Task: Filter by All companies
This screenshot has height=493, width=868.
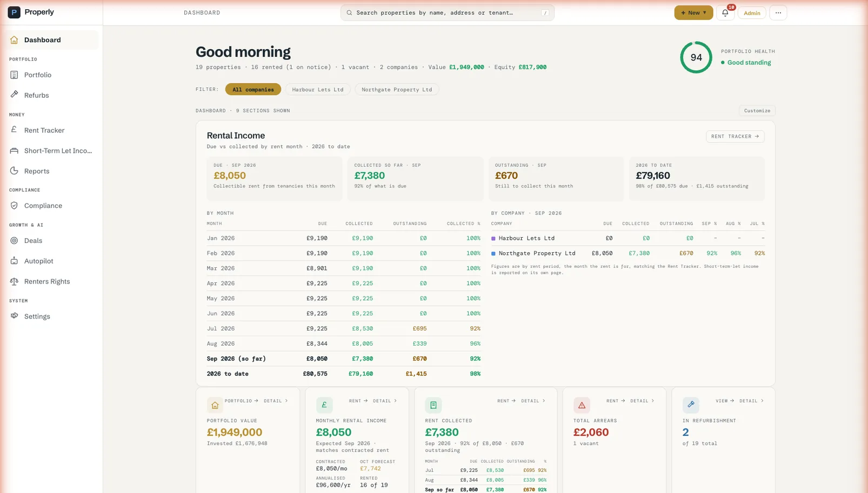Action: click(253, 90)
